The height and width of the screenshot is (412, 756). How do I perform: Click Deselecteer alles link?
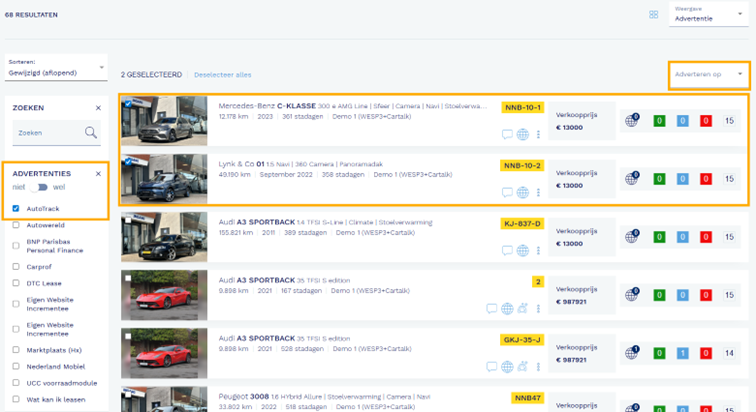click(x=223, y=75)
